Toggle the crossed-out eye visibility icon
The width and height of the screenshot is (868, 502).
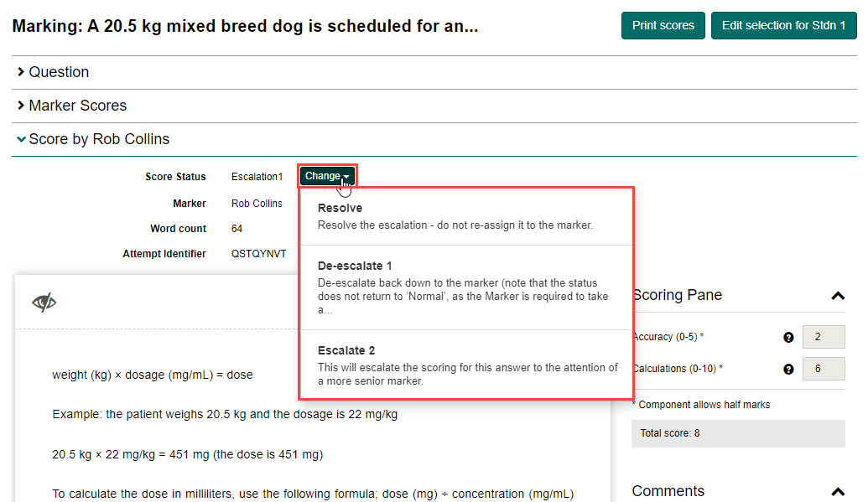(44, 303)
